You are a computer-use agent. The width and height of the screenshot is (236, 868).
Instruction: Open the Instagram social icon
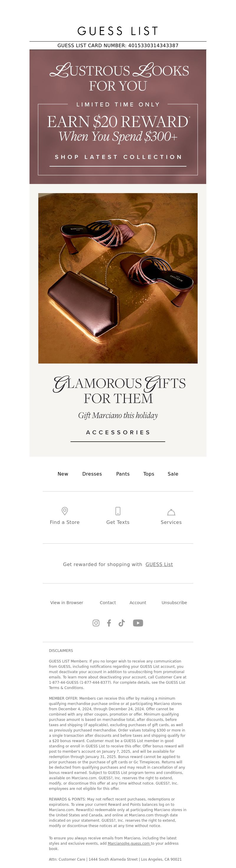click(x=96, y=623)
